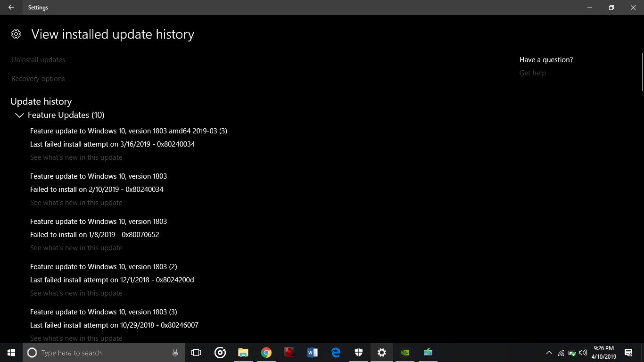Screen dimensions: 644x362
Task: Click the 'Have a question?' heading
Action: 546,60
